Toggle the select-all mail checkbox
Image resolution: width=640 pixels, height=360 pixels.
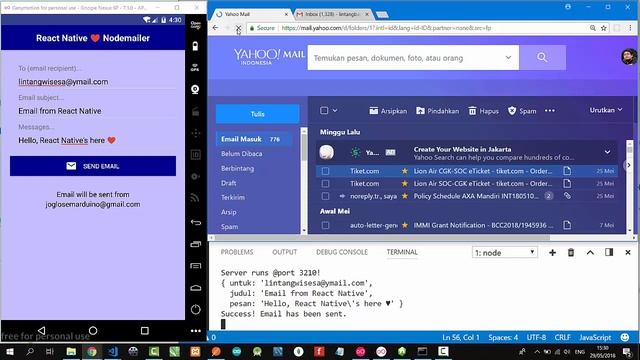point(324,111)
